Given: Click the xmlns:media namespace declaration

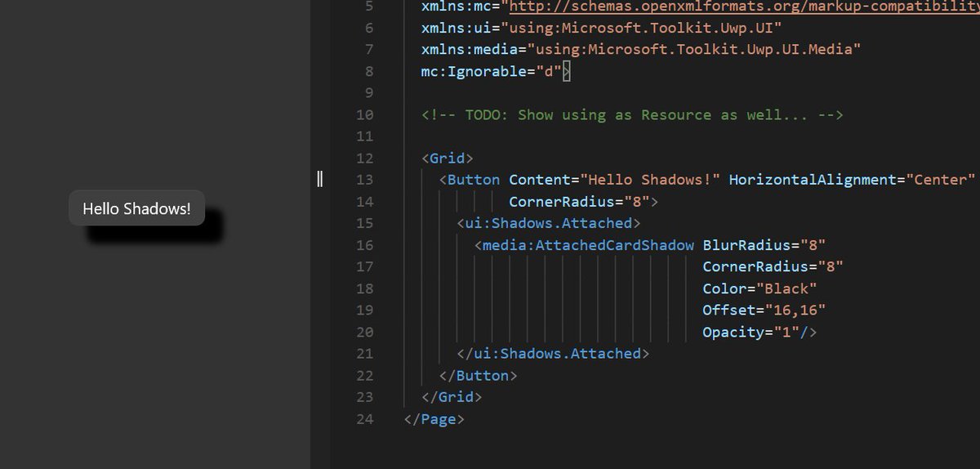Looking at the screenshot, I should (642, 49).
